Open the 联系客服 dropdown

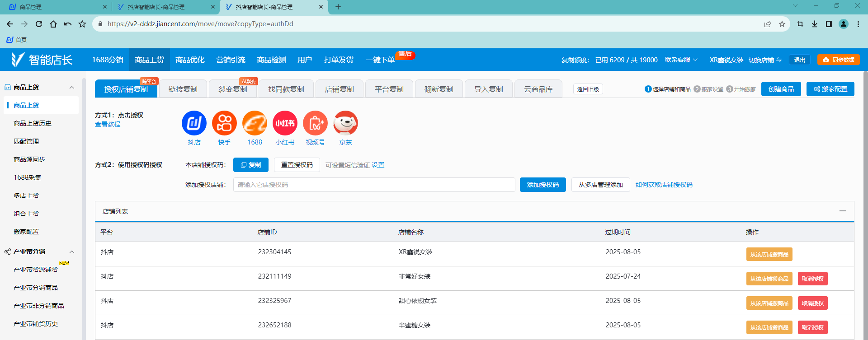[x=681, y=60]
